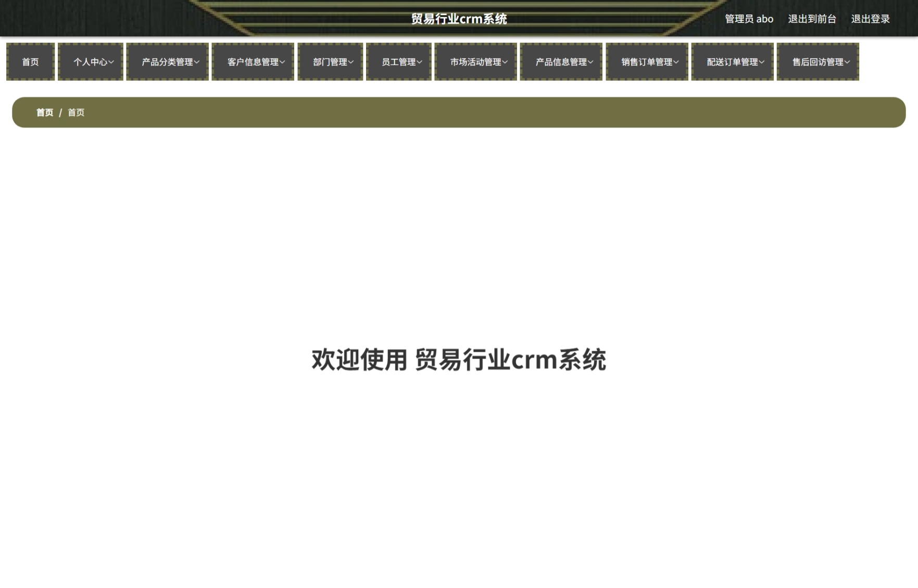Screen dimensions: 918x588
Task: Open the 产品信息管理 menu
Action: [x=561, y=62]
